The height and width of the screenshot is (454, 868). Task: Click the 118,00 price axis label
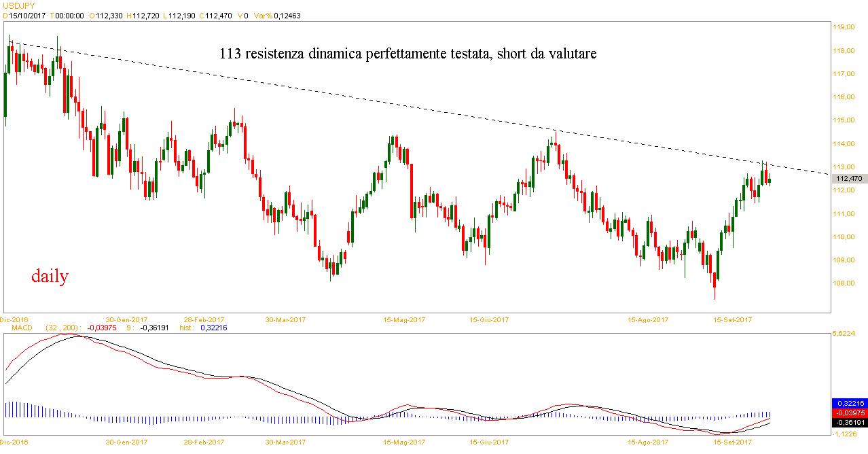click(844, 50)
